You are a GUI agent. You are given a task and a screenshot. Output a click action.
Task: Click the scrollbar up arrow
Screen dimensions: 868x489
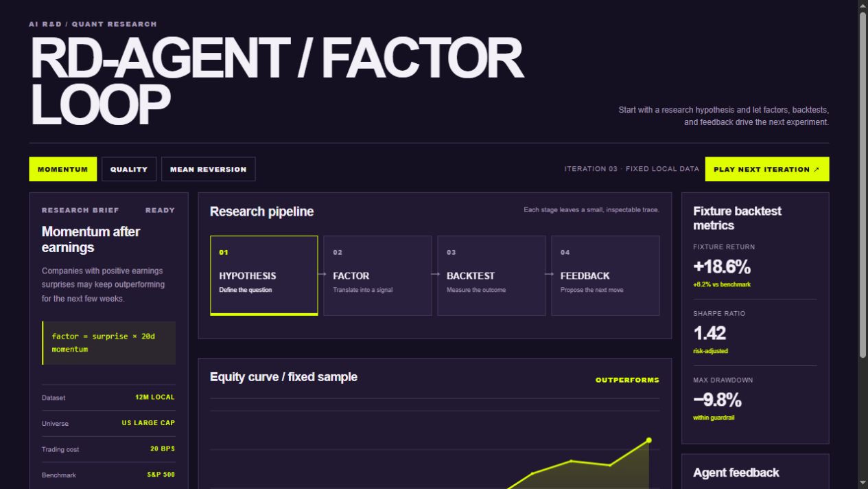(x=863, y=5)
